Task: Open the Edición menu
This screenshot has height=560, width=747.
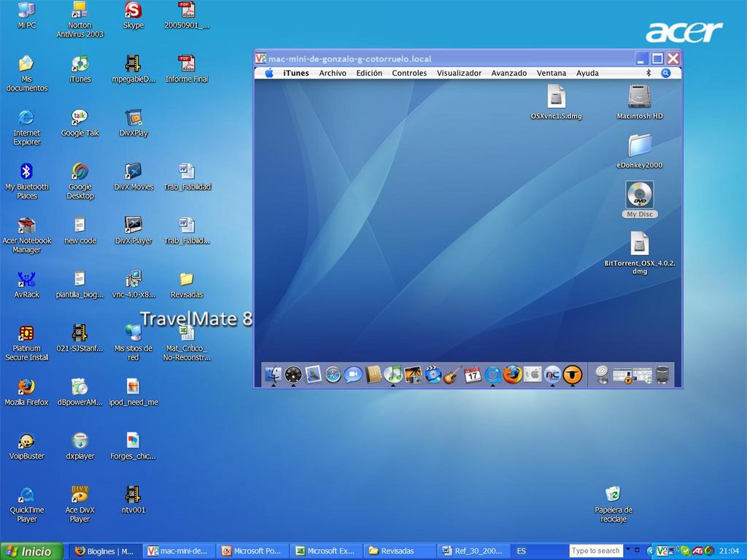Action: tap(369, 73)
